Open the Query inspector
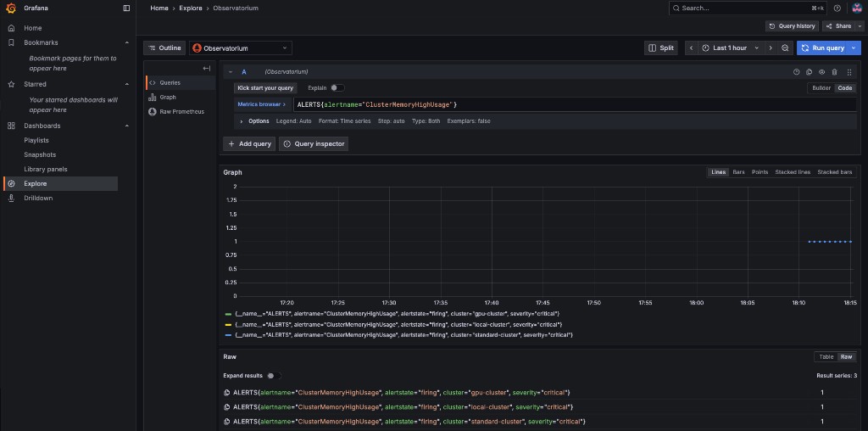This screenshot has height=431, width=868. point(314,144)
